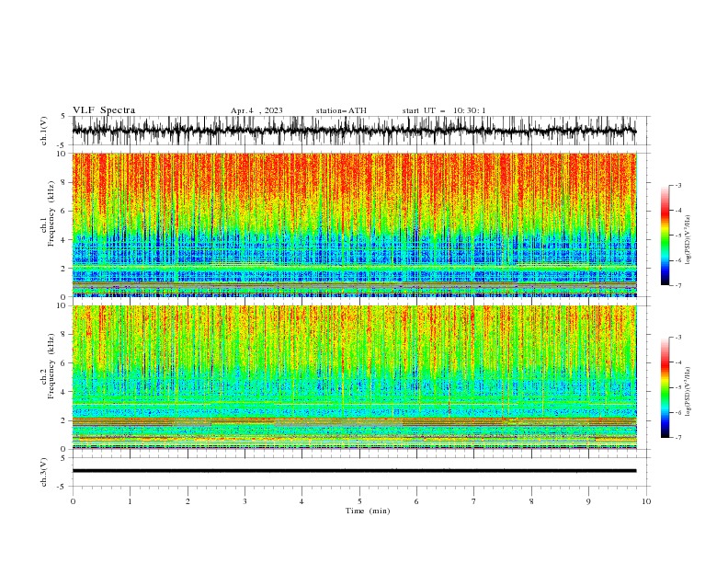The width and height of the screenshot is (728, 563).
Task: Click the time axis tick label "5"
Action: (359, 501)
